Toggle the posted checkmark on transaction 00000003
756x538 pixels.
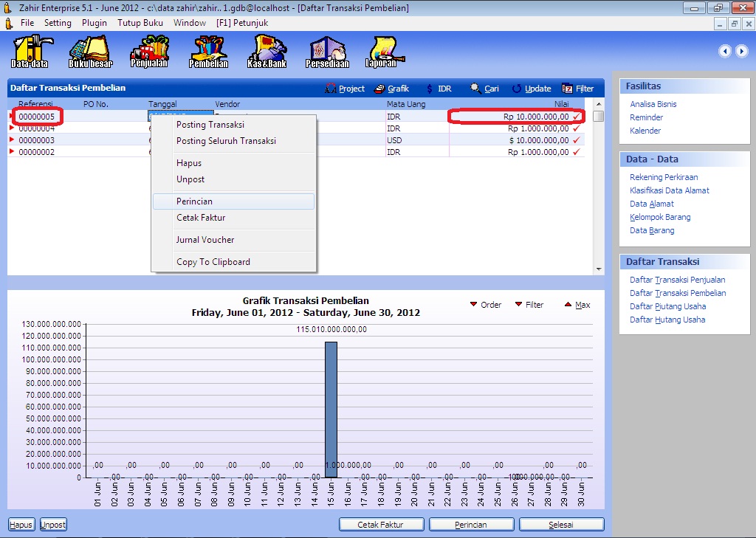pos(577,140)
